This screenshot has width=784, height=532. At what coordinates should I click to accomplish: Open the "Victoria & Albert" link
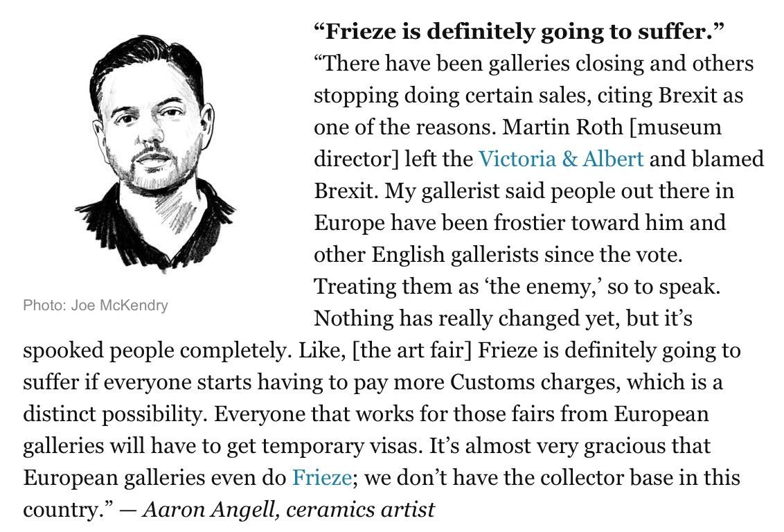coord(561,159)
